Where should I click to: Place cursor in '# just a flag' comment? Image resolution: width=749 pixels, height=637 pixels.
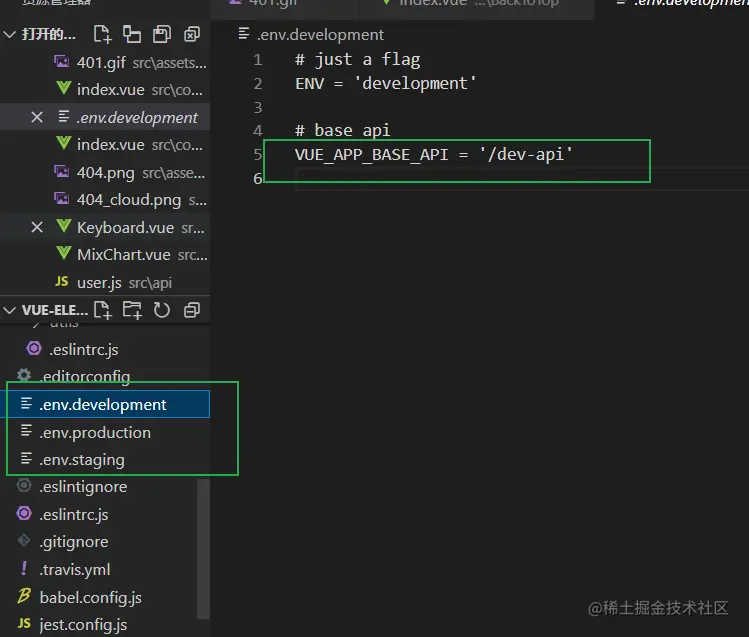357,60
